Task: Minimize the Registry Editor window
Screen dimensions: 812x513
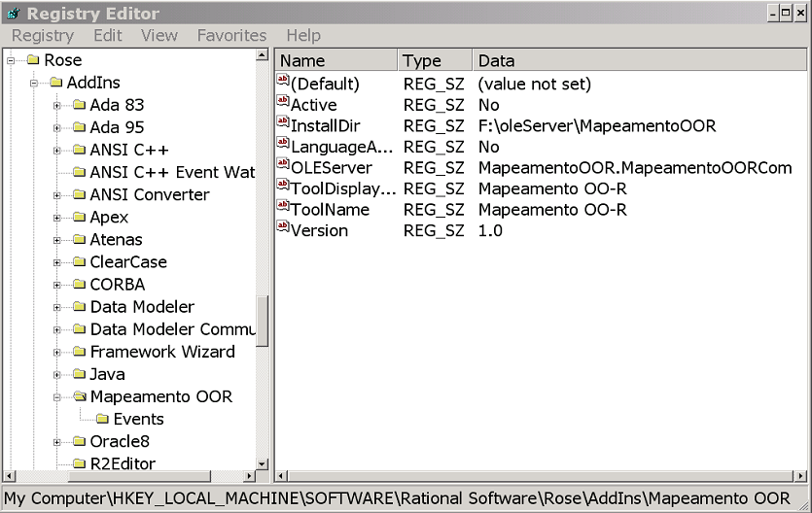Action: (773, 14)
